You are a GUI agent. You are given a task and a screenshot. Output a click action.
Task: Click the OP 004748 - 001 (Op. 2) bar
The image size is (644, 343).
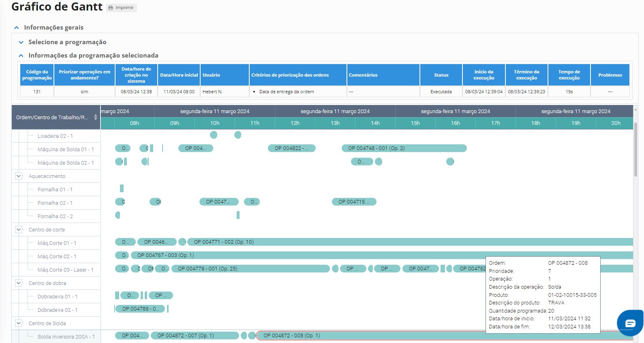[x=404, y=148]
